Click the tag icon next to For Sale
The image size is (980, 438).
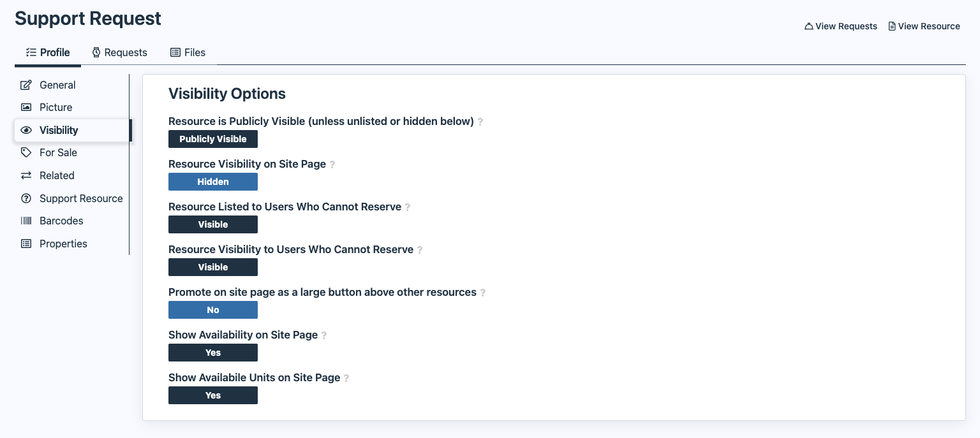pyautogui.click(x=26, y=152)
